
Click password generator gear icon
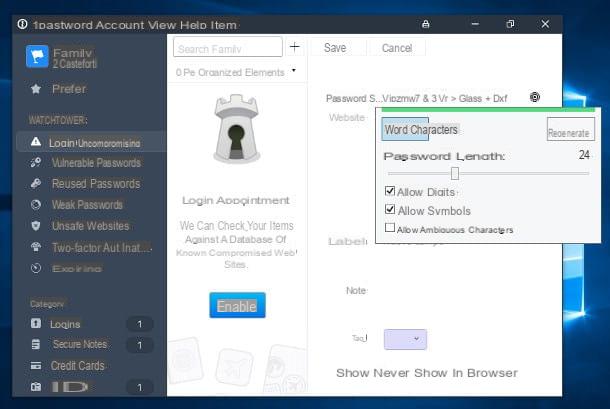coord(535,97)
